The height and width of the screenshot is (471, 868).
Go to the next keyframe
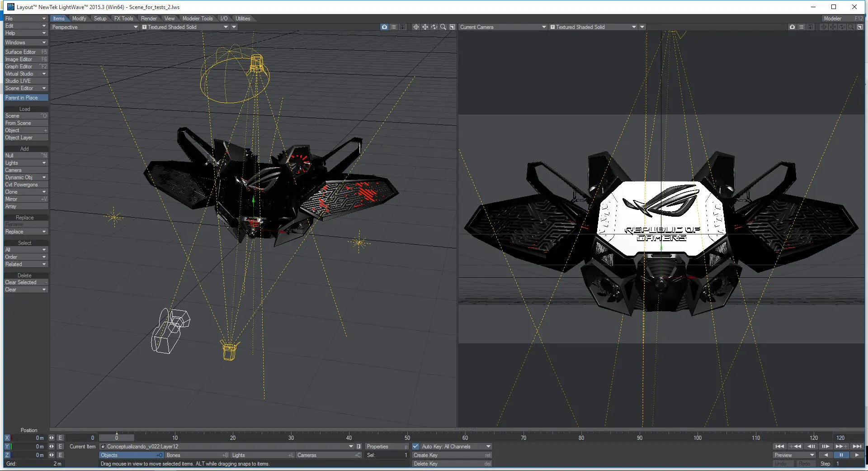[x=841, y=447]
